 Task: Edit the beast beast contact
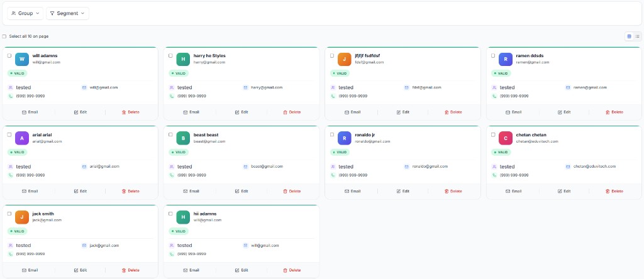pyautogui.click(x=241, y=191)
